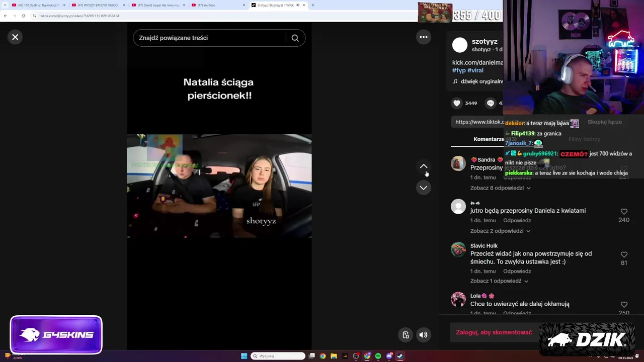This screenshot has width=644, height=362.
Task: Click the Windows taskbar 'Wyszukaj' search box
Action: tap(278, 356)
